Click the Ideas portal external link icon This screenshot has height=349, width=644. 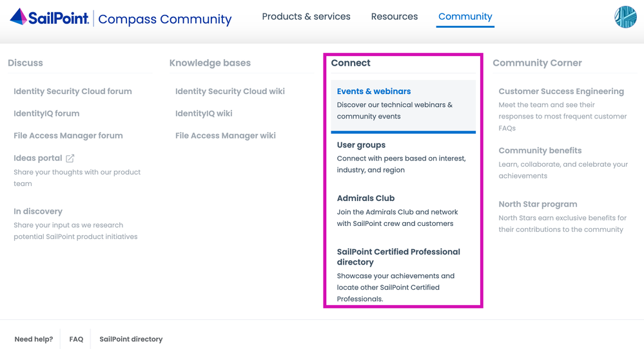click(70, 158)
